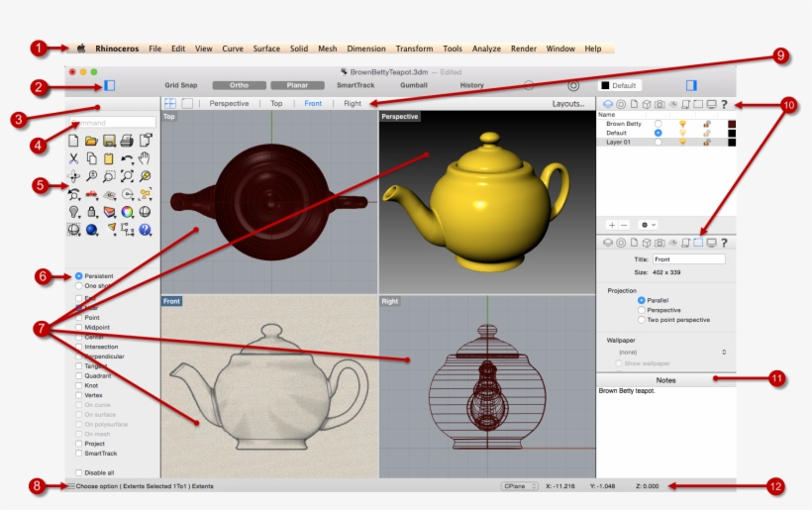The image size is (812, 510).
Task: Select the Pan hand tool
Action: click(x=145, y=158)
